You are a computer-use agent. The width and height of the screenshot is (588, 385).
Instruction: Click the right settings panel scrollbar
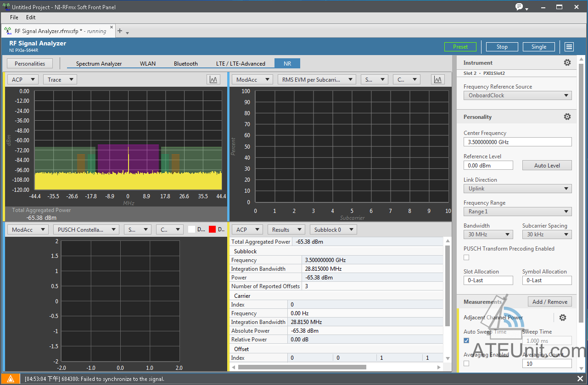coord(581,193)
